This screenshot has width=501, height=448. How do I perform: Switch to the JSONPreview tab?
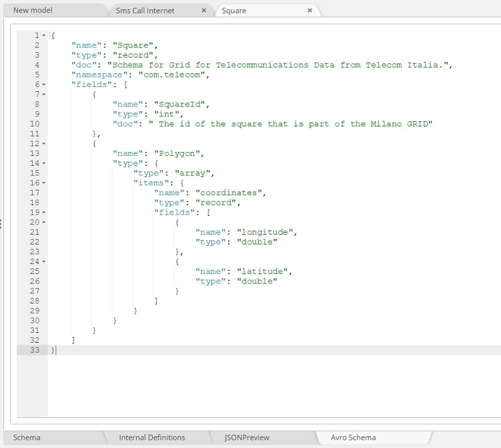[x=247, y=437]
